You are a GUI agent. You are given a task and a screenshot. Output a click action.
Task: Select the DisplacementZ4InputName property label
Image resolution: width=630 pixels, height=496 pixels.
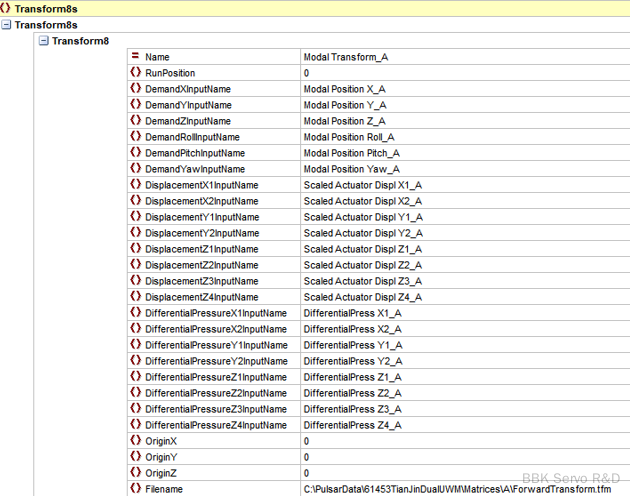click(x=201, y=297)
